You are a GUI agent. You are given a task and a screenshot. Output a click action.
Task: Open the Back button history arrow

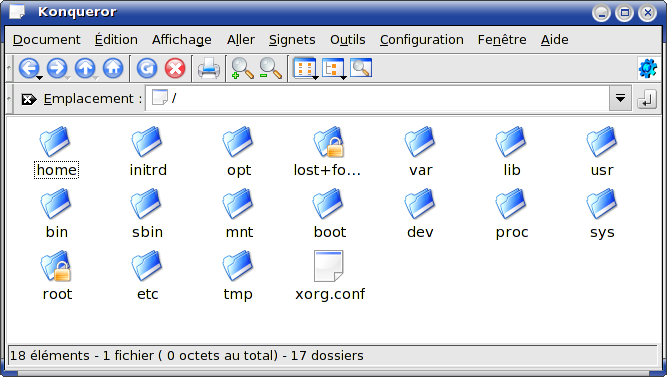tap(40, 78)
